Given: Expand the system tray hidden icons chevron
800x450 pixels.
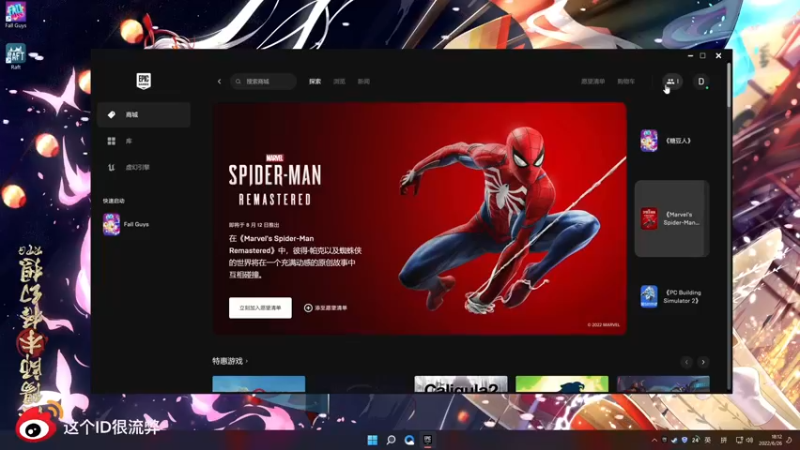Looking at the screenshot, I should [x=654, y=440].
